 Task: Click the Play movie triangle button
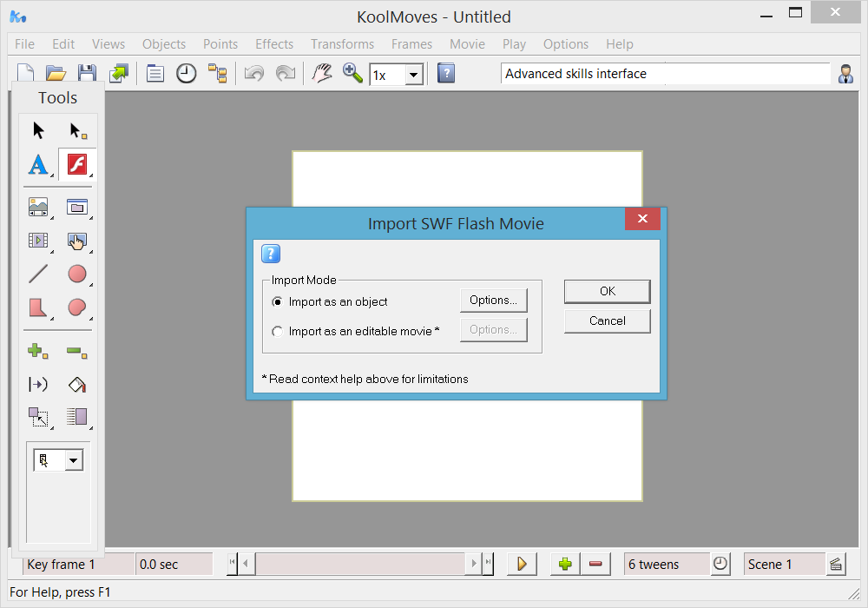[522, 564]
